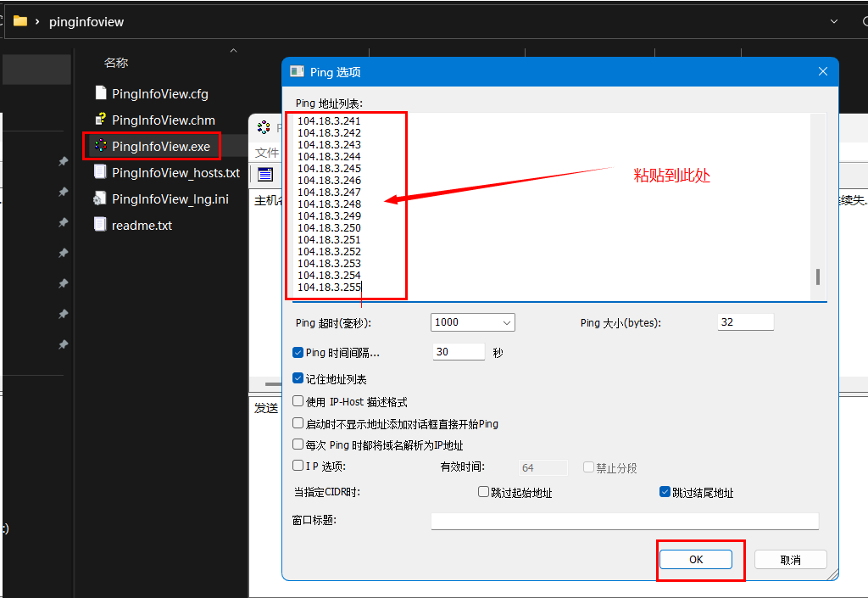
Task: Click the Ping 大小(bytes) input field
Action: (745, 322)
